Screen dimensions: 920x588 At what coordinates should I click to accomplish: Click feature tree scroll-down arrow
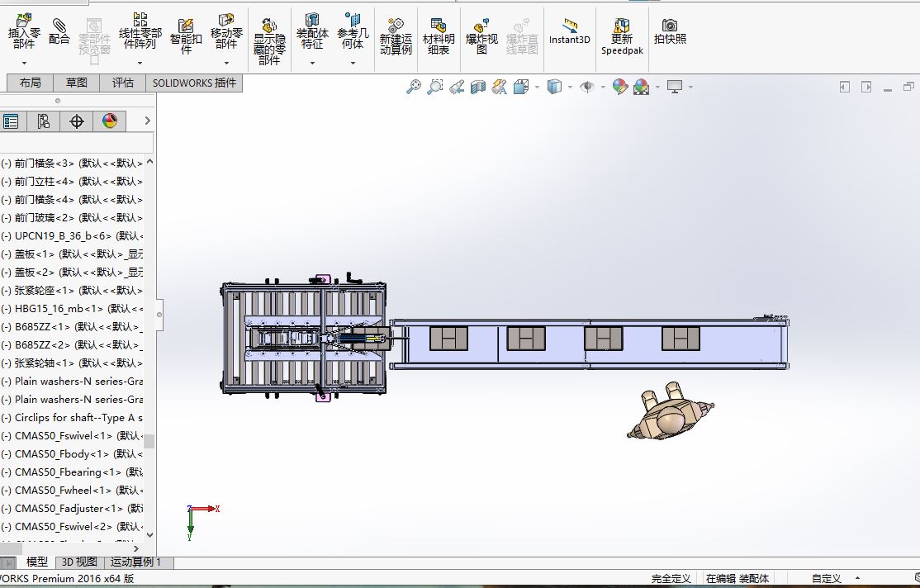point(149,534)
